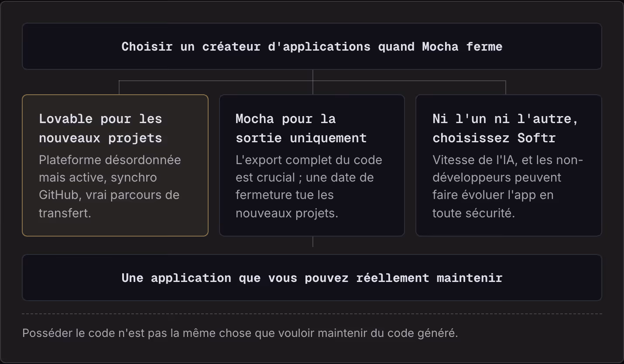Click the title box 'Choisir un créateur d'applications quand Mocha ferme'
This screenshot has height=364, width=624.
click(x=312, y=46)
